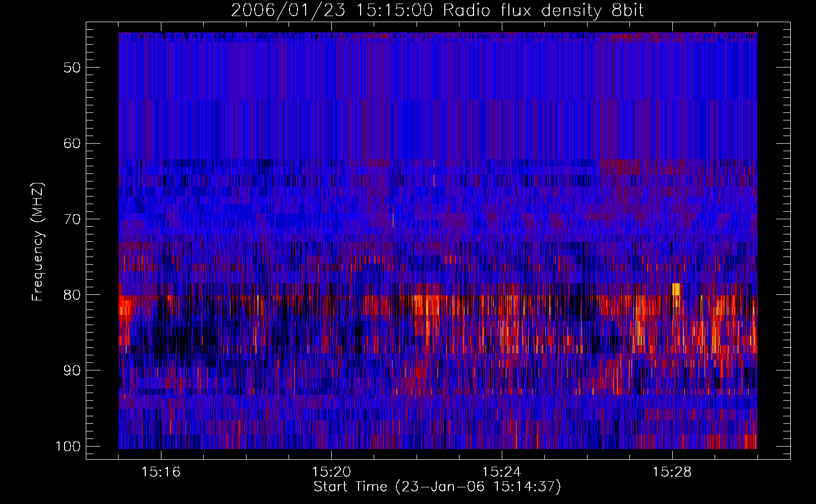Click the 60 MHz frequency tick label
Screen dimensions: 816x504
click(72, 143)
